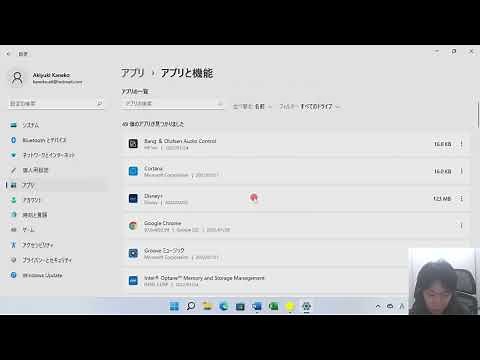Open the three-dot menu for Disney+
The image size is (480, 360).
(462, 199)
